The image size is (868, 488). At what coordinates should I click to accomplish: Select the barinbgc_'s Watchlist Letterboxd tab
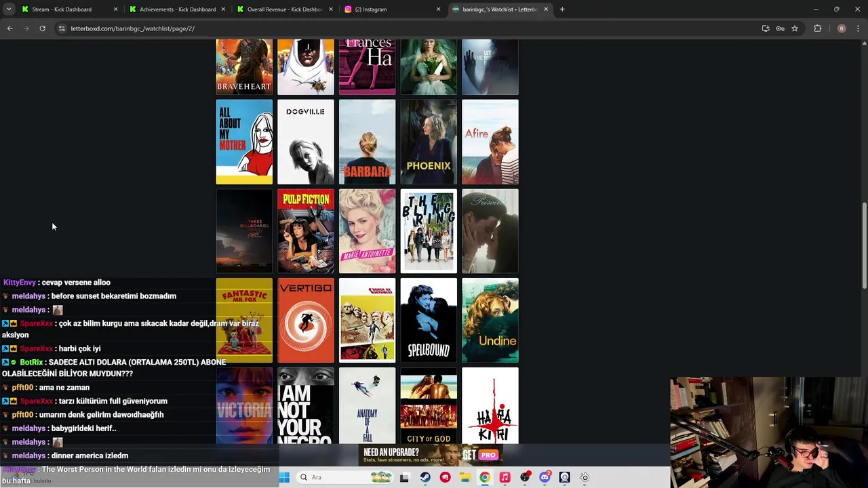tap(500, 9)
